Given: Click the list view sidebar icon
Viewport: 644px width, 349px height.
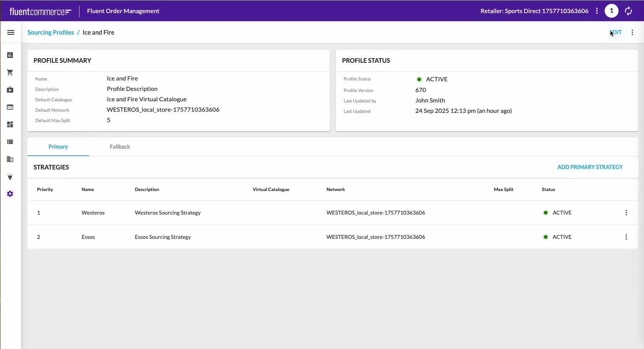Looking at the screenshot, I should pyautogui.click(x=10, y=142).
